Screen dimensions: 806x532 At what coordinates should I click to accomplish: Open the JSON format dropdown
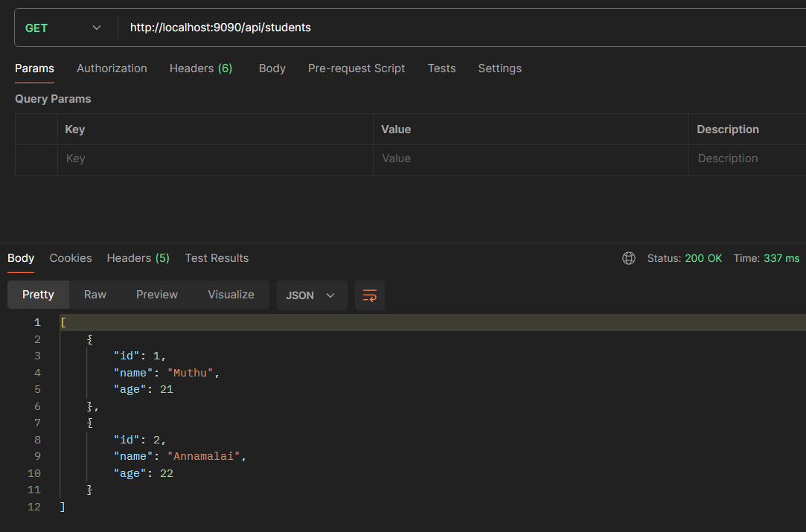[x=312, y=295]
